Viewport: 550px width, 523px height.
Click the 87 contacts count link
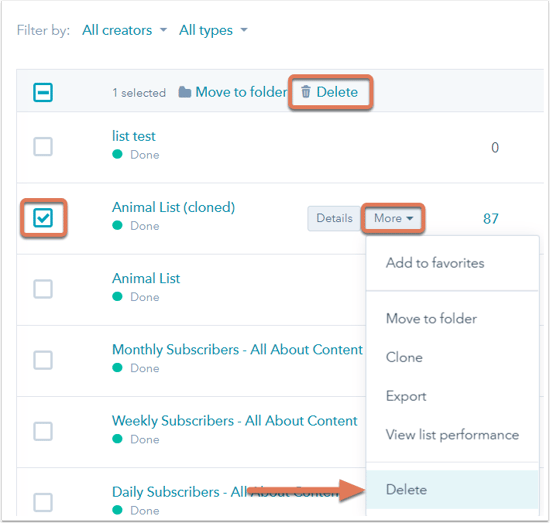(491, 219)
